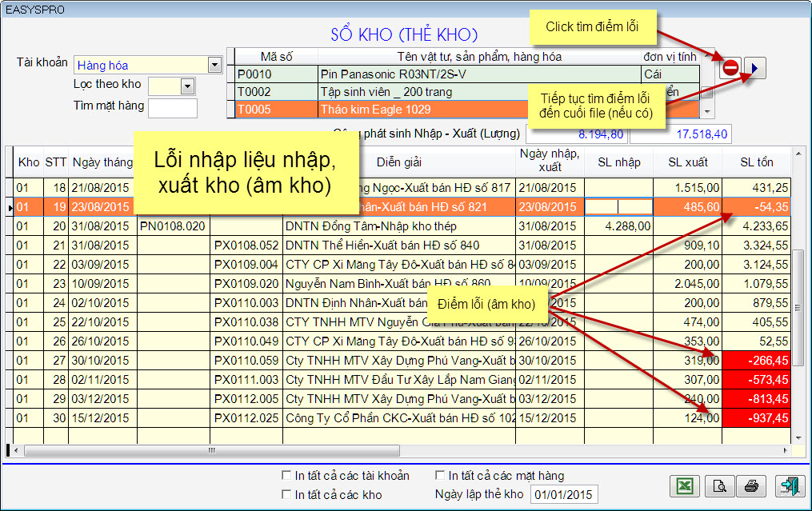Check 'In tất cả các mặt hàng' option
The image size is (812, 511).
click(x=440, y=476)
